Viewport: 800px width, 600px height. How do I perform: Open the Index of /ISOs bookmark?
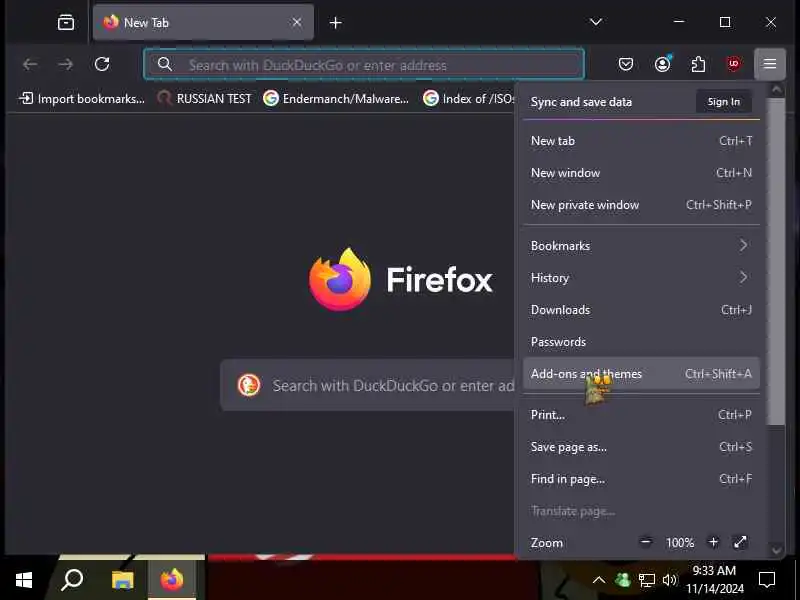pyautogui.click(x=469, y=98)
